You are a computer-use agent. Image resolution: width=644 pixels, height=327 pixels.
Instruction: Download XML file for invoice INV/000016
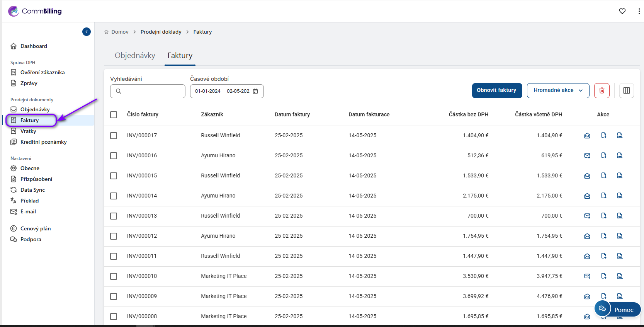pos(619,156)
